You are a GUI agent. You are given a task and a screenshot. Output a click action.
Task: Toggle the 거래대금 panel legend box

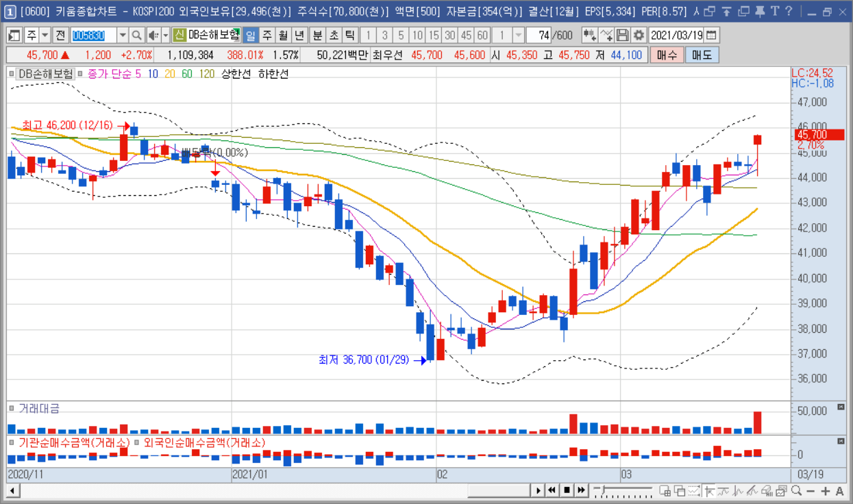click(x=12, y=408)
